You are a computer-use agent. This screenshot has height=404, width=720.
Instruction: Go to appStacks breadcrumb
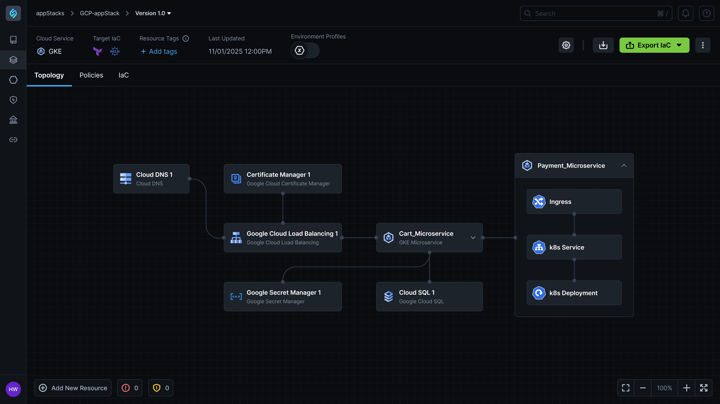coord(50,13)
